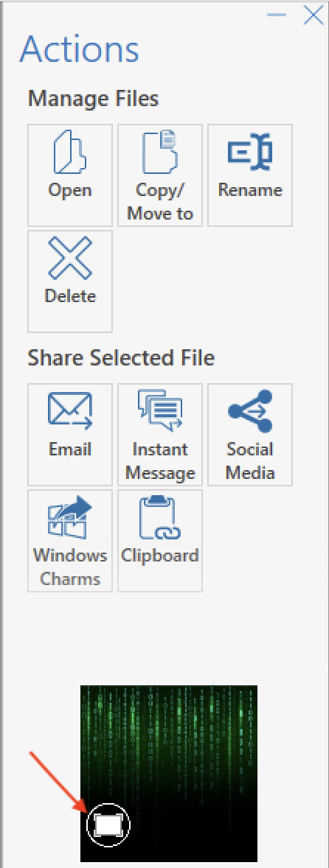Click the Open file icon
Viewport: 329px width, 868px height.
pyautogui.click(x=70, y=152)
